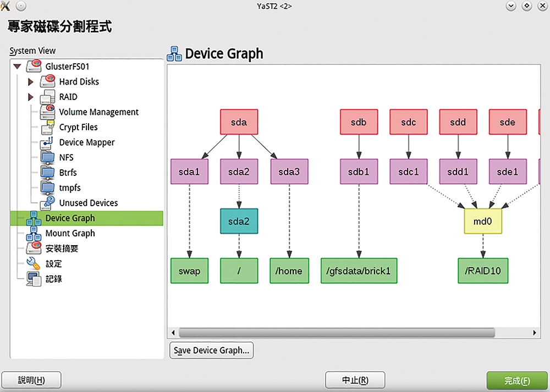Click the GlusterFS01 host icon
The width and height of the screenshot is (550, 392).
pyautogui.click(x=34, y=66)
